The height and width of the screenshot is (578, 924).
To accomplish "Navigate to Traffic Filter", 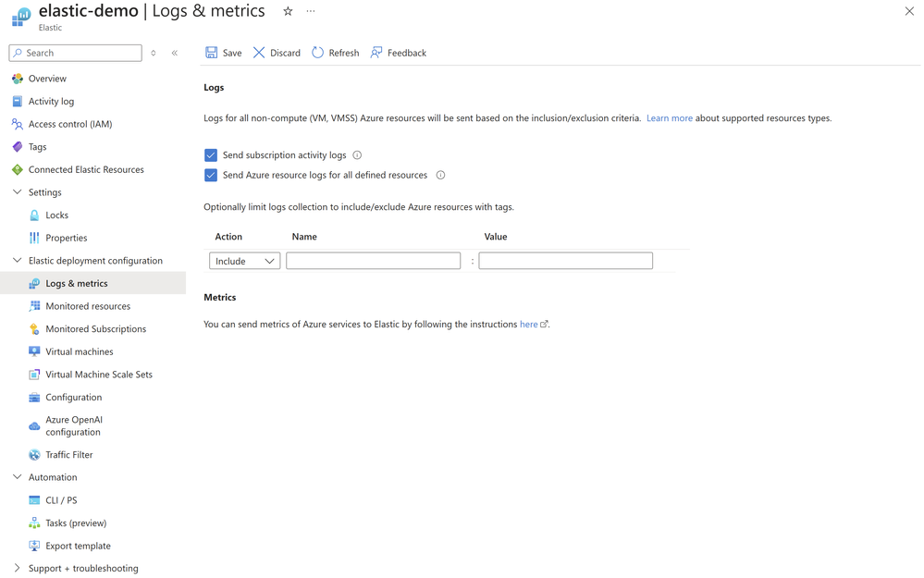I will pyautogui.click(x=69, y=455).
